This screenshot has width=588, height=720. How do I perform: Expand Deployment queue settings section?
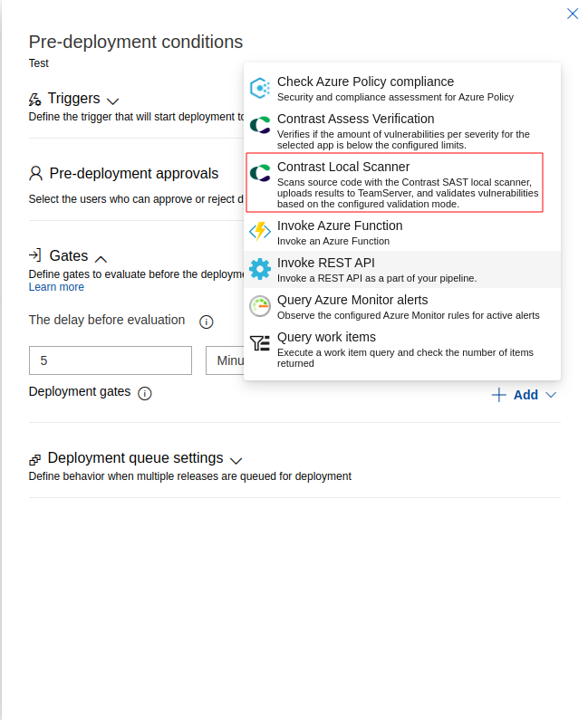[x=236, y=460]
